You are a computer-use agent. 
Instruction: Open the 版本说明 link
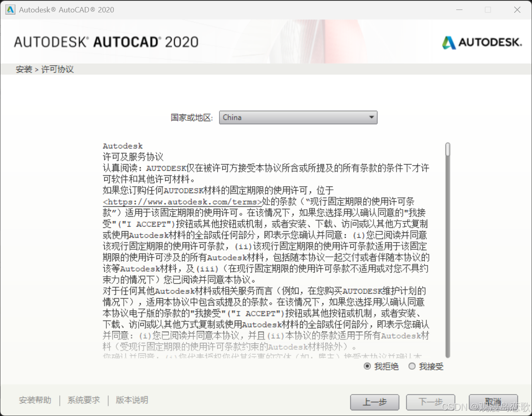132,400
